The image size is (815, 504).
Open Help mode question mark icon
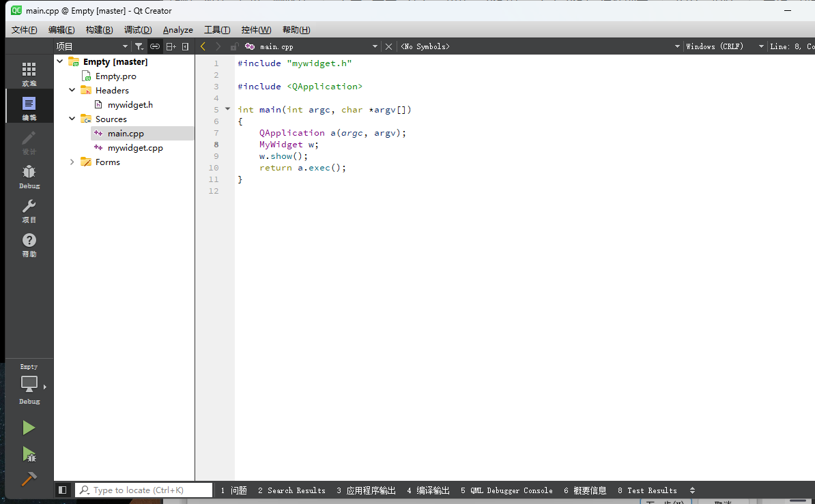coord(29,245)
